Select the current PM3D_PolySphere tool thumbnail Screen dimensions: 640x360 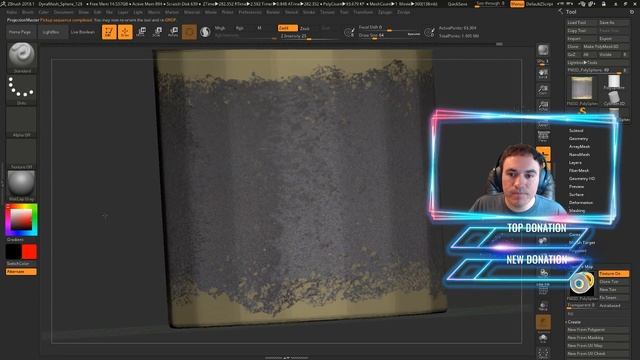point(582,88)
